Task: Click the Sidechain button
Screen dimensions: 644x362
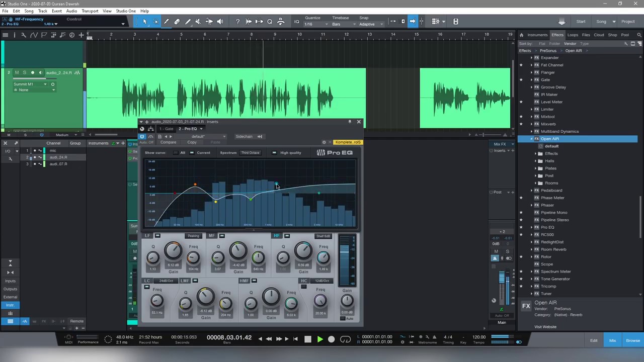Action: tap(244, 136)
